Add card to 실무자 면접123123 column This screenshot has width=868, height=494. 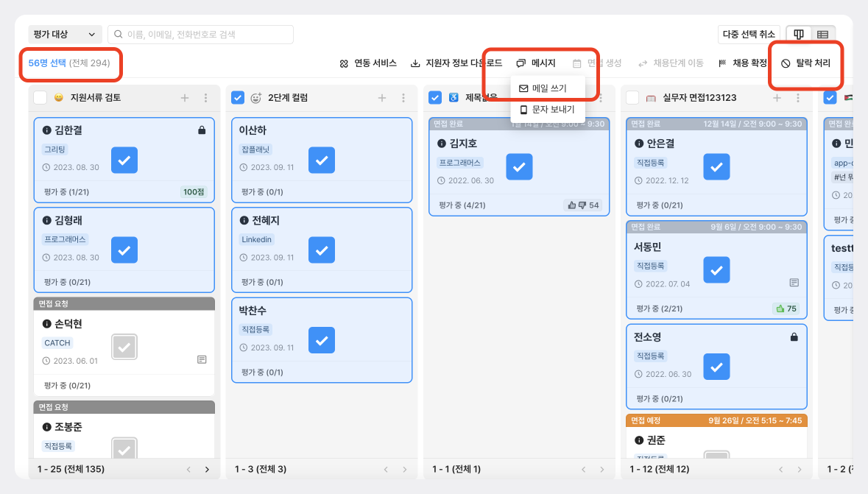777,98
